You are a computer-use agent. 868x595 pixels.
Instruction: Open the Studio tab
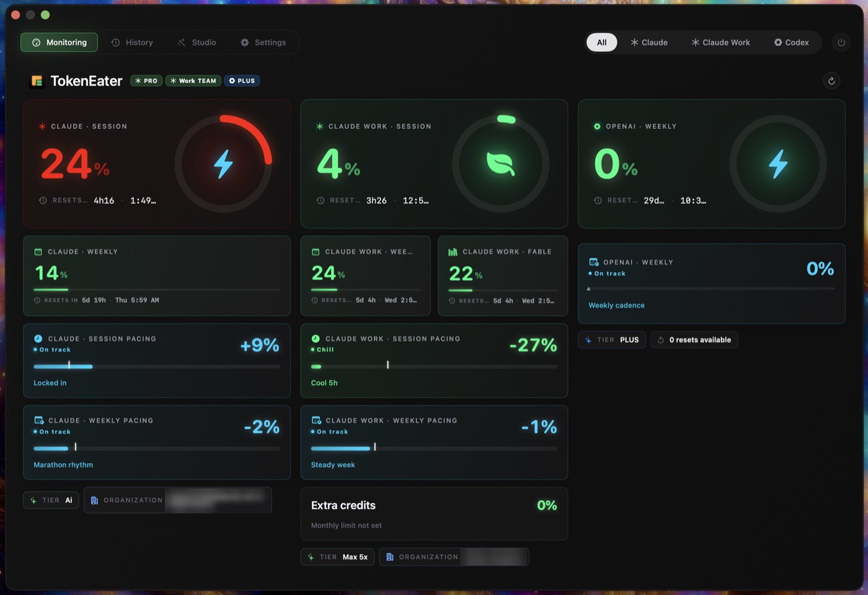pos(197,42)
